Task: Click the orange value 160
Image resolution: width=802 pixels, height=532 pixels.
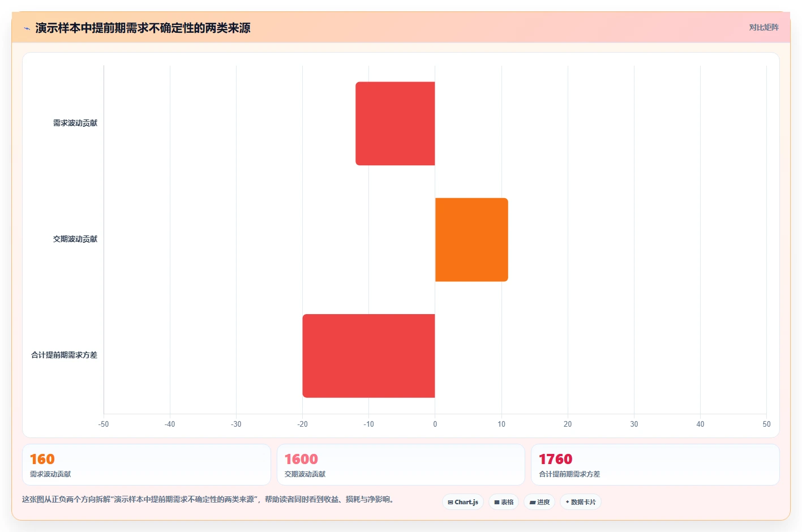Action: pyautogui.click(x=42, y=459)
